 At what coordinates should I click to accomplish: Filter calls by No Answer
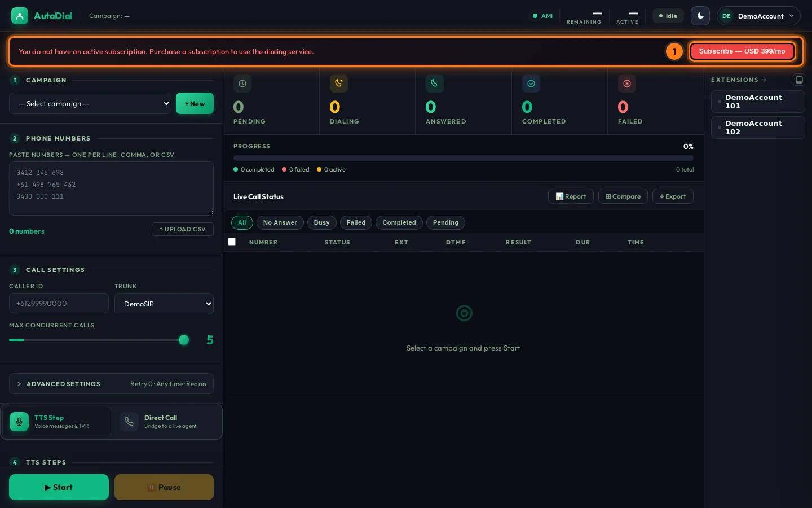[280, 222]
